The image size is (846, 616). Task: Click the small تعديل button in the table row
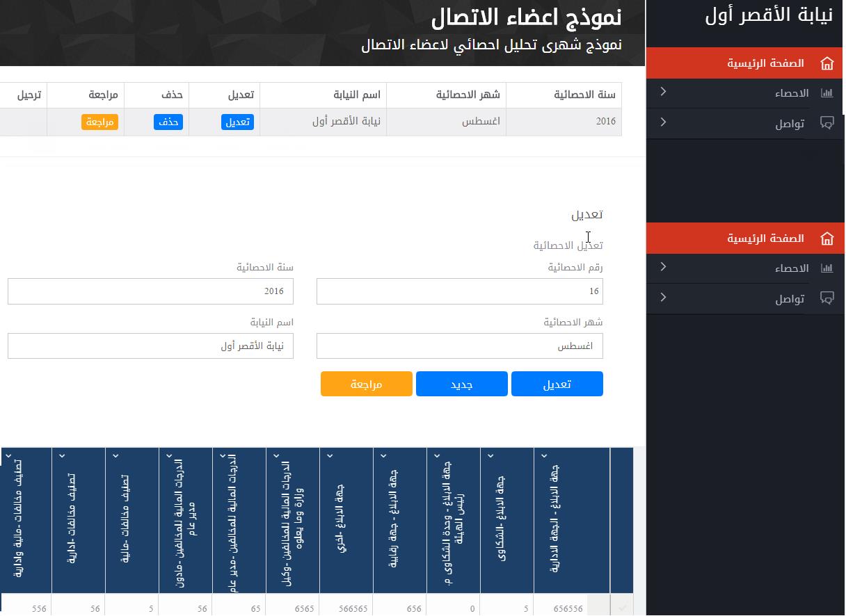[238, 122]
